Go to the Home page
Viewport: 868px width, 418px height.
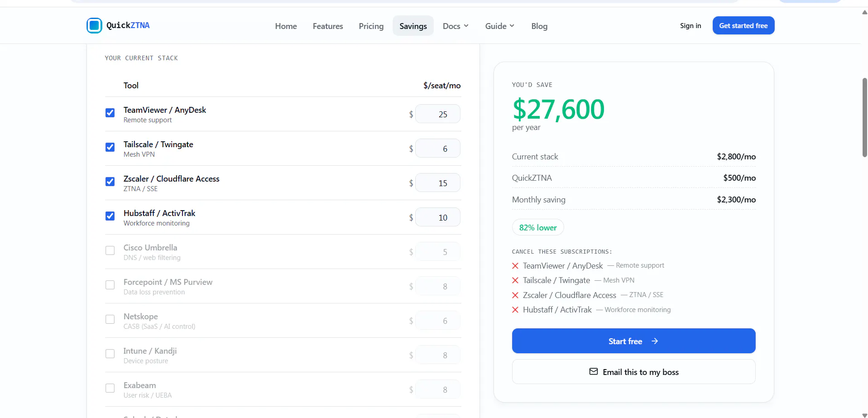click(x=286, y=26)
